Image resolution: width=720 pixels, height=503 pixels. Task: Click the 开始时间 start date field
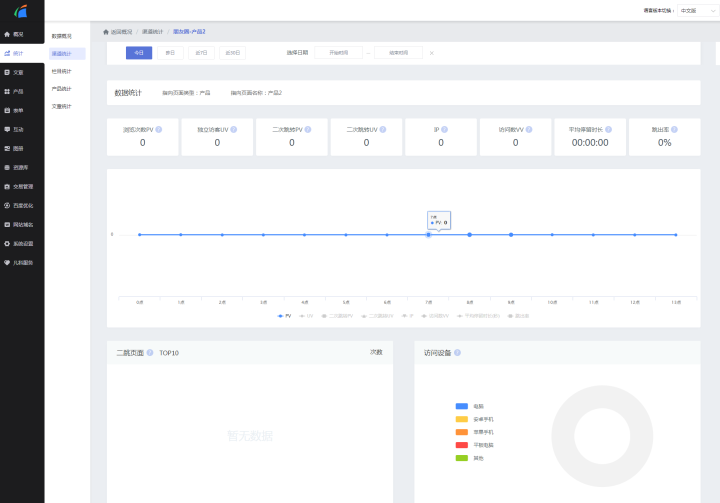pos(338,53)
